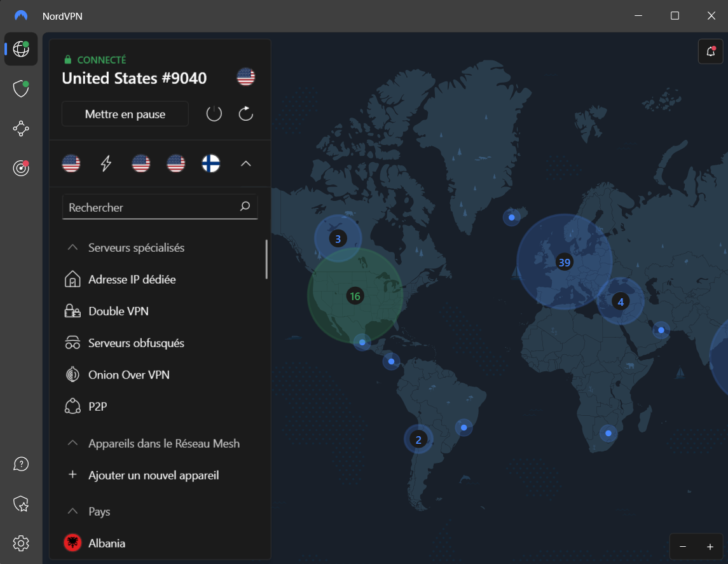The image size is (728, 564).
Task: Click the Quick Connect lightning bolt icon
Action: pos(106,163)
